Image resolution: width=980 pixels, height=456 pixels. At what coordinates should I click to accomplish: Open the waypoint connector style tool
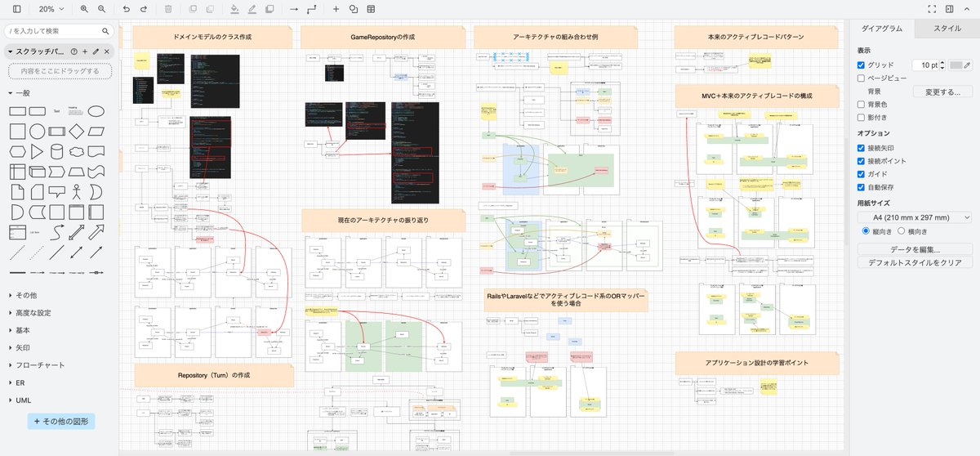pyautogui.click(x=311, y=9)
